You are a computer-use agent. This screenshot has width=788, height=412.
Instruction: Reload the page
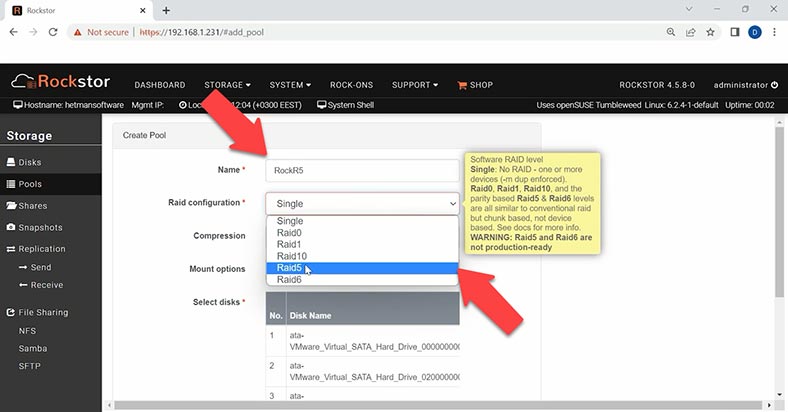point(53,32)
